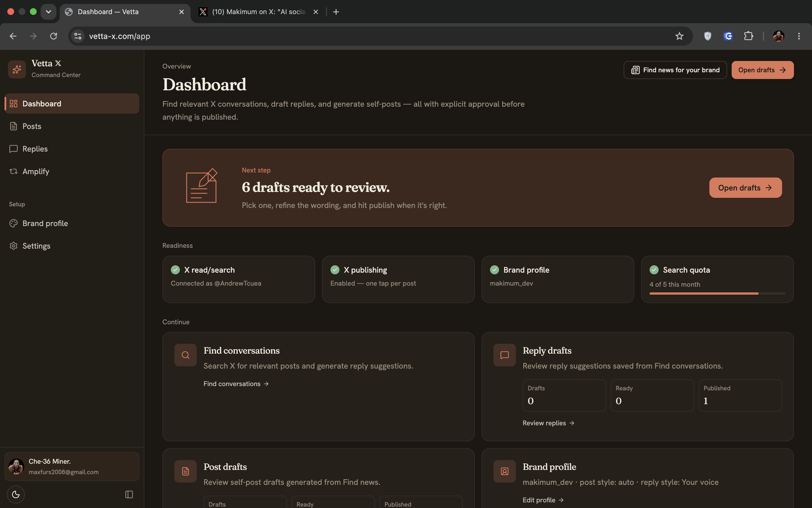Click X publishing green check icon
Viewport: 812px width, 508px height.
click(335, 270)
